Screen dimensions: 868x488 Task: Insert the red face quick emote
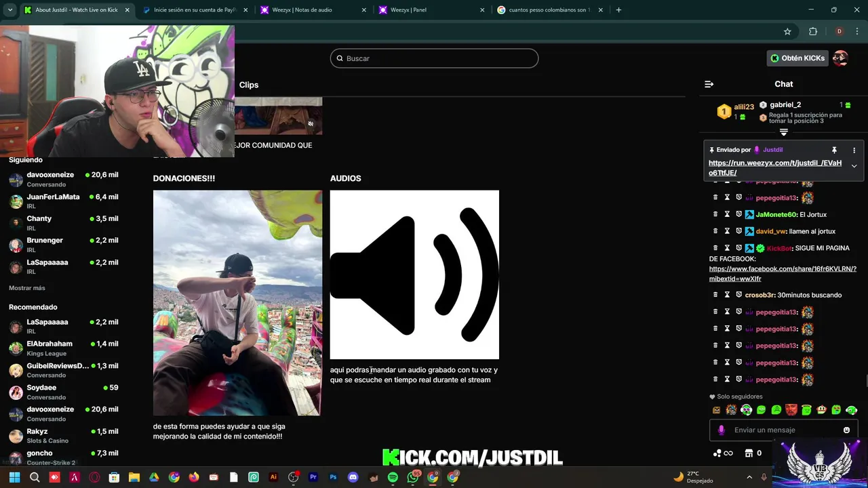791,410
